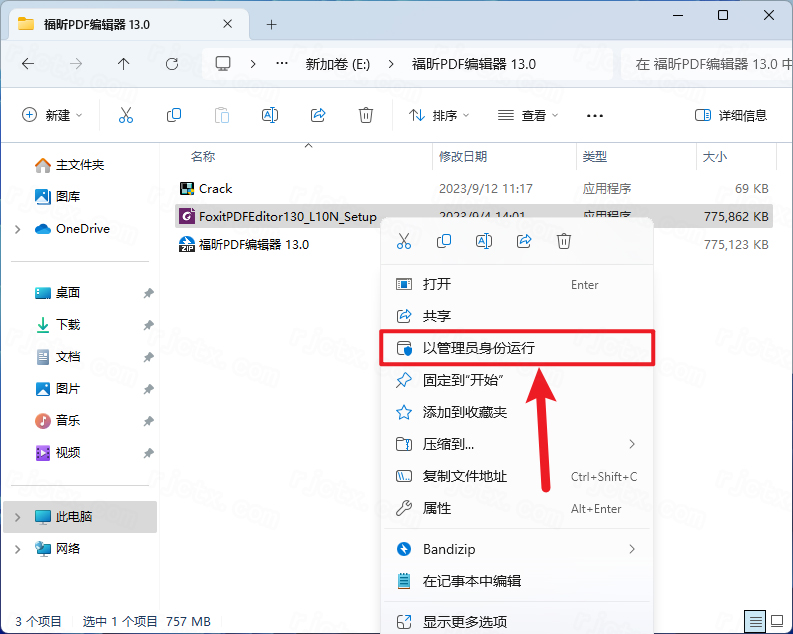Expand the 压缩到... submenu arrow

[632, 444]
